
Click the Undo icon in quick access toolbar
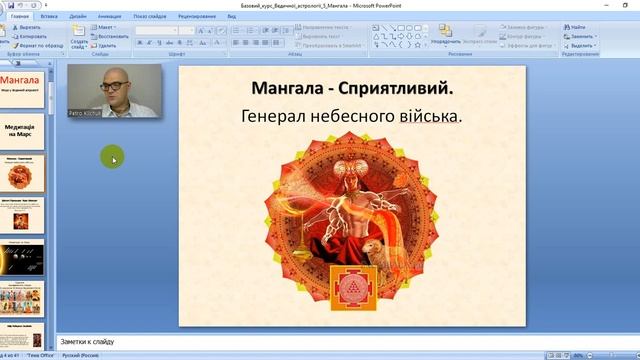pyautogui.click(x=21, y=5)
